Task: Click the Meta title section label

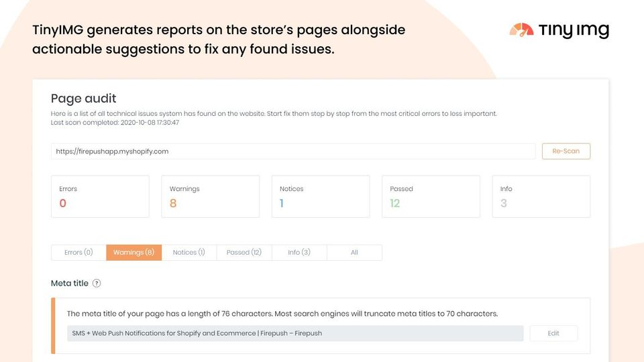Action: point(70,284)
